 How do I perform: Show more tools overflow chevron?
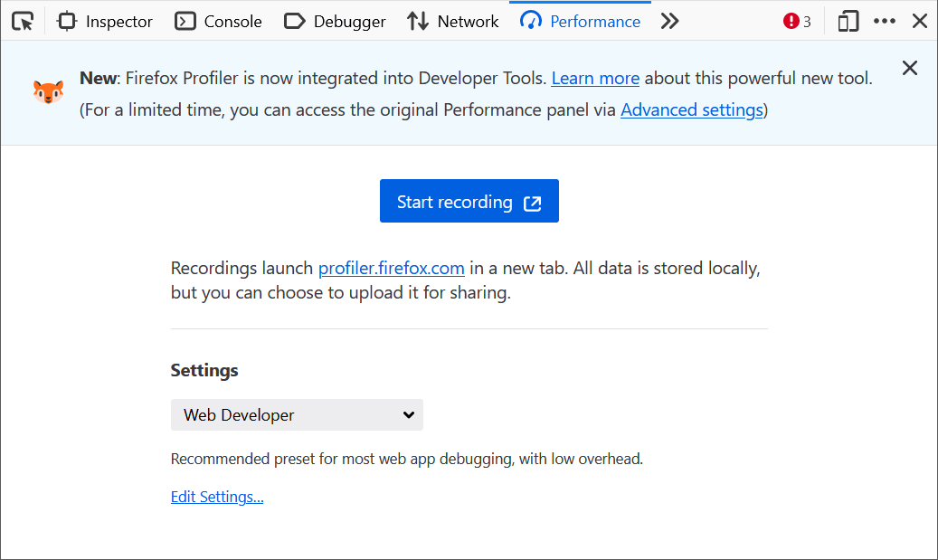[670, 22]
